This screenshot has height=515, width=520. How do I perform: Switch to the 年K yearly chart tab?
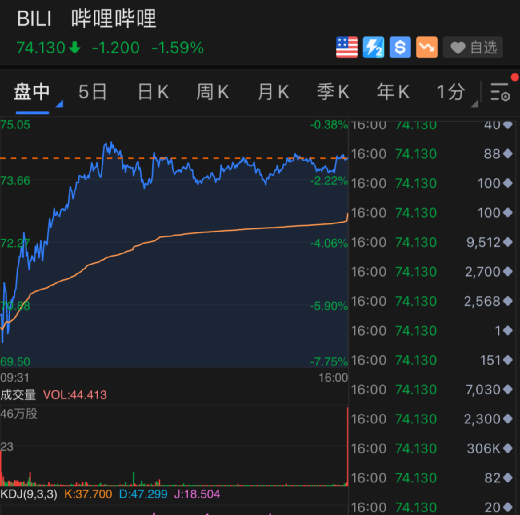[393, 91]
